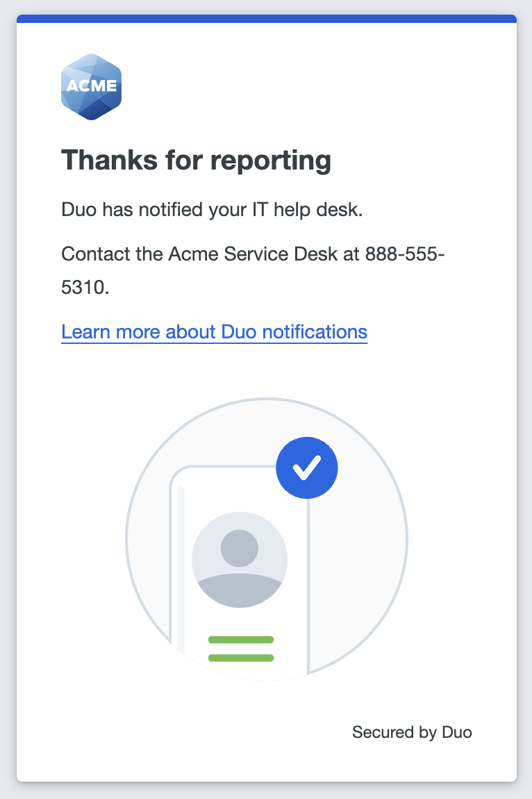Click the upper green line under avatar
This screenshot has height=799, width=532.
(x=241, y=639)
